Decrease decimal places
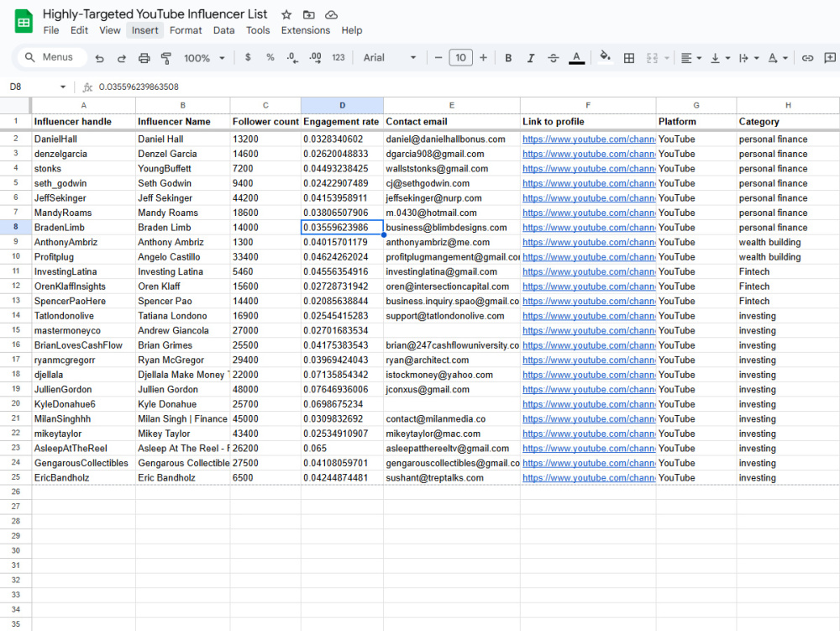Viewport: 840px width, 631px height. [292, 57]
